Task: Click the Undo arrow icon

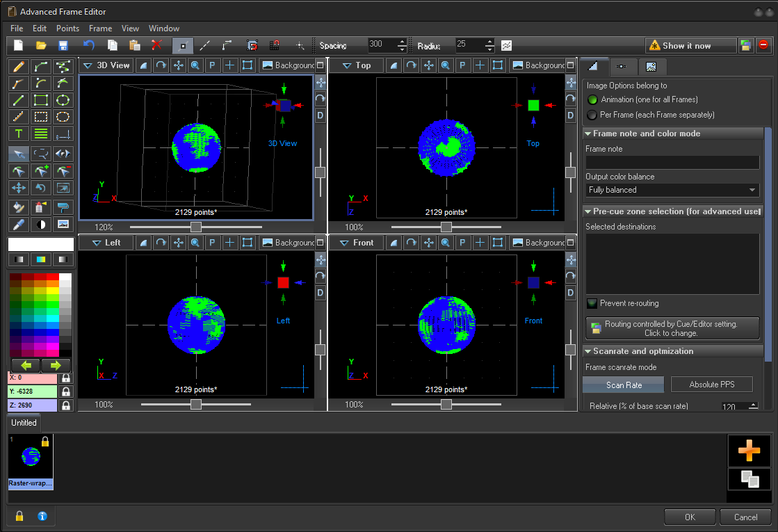Action: (x=89, y=46)
